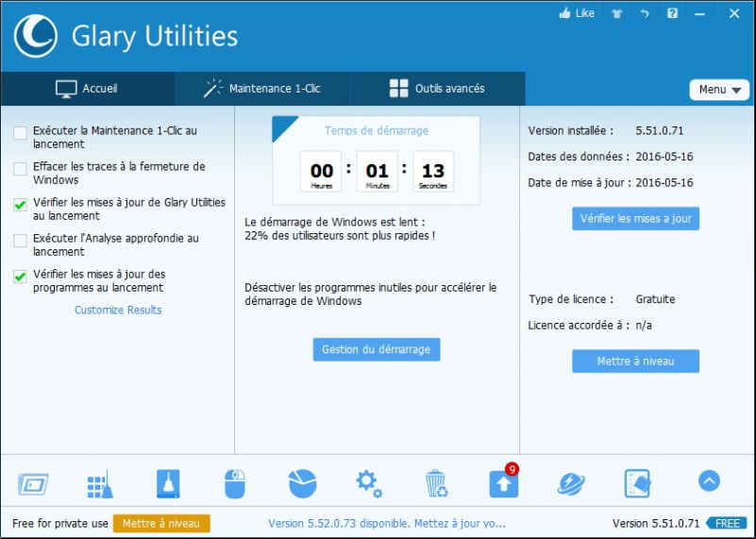The height and width of the screenshot is (539, 756).
Task: Click the 13 Secondes timer box
Action: (x=433, y=172)
